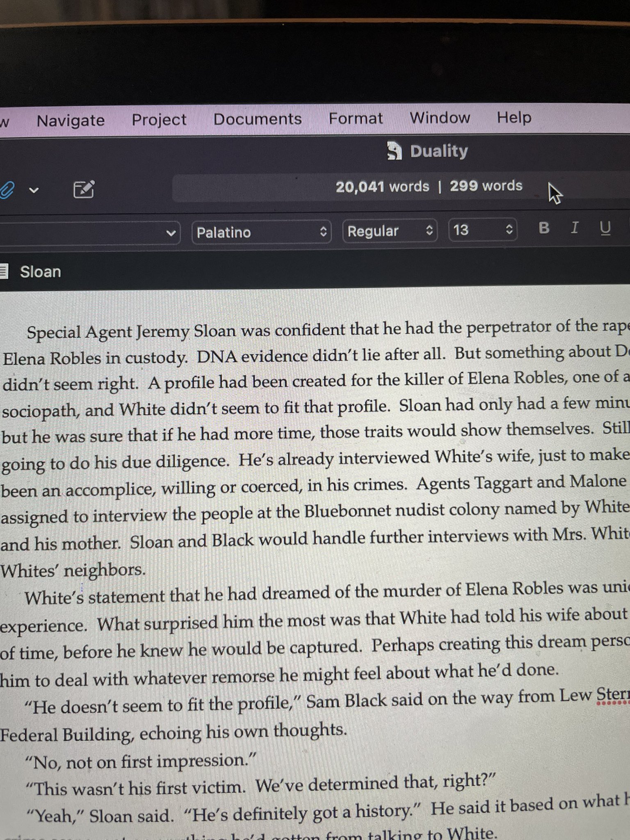Image resolution: width=630 pixels, height=840 pixels.
Task: Click the word 'Special' starting the first paragraph
Action: pos(54,332)
